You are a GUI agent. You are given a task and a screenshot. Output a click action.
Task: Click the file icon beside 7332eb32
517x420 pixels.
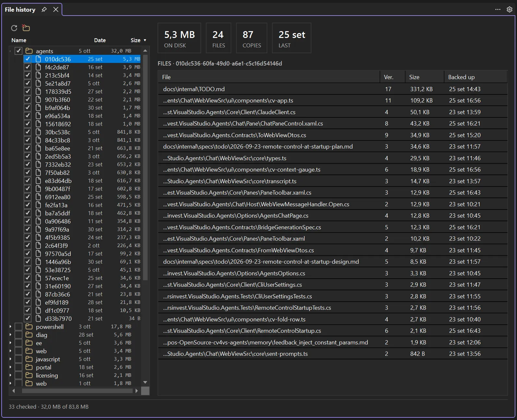(x=38, y=164)
